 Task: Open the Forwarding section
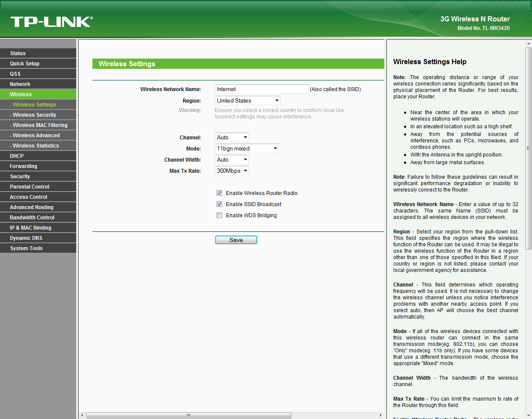point(38,166)
